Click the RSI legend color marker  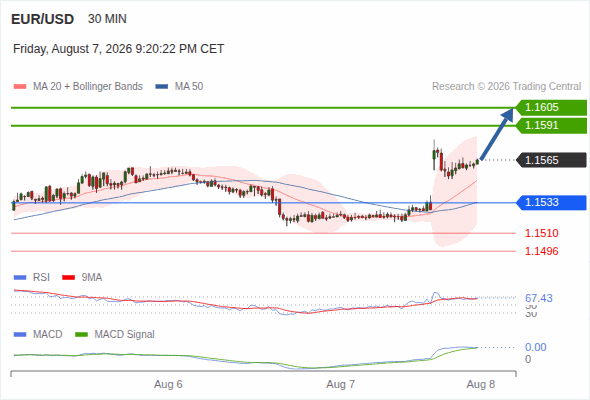pyautogui.click(x=20, y=278)
